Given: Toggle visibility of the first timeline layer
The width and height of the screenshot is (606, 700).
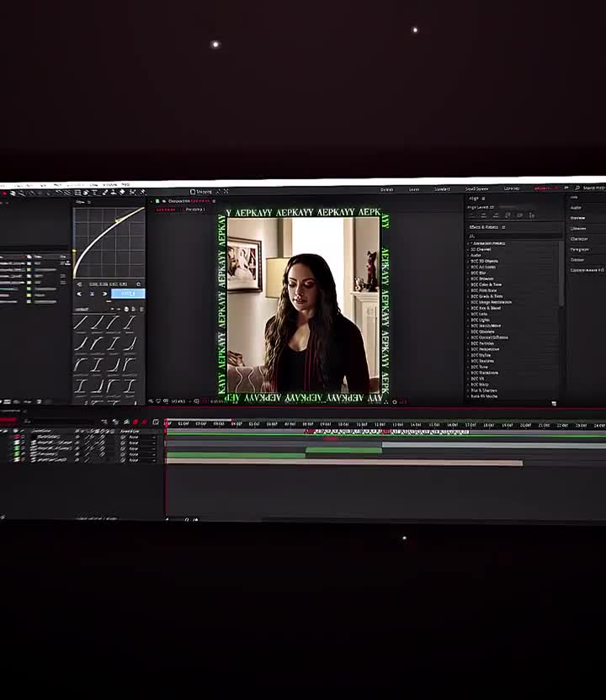Looking at the screenshot, I should pyautogui.click(x=15, y=437).
